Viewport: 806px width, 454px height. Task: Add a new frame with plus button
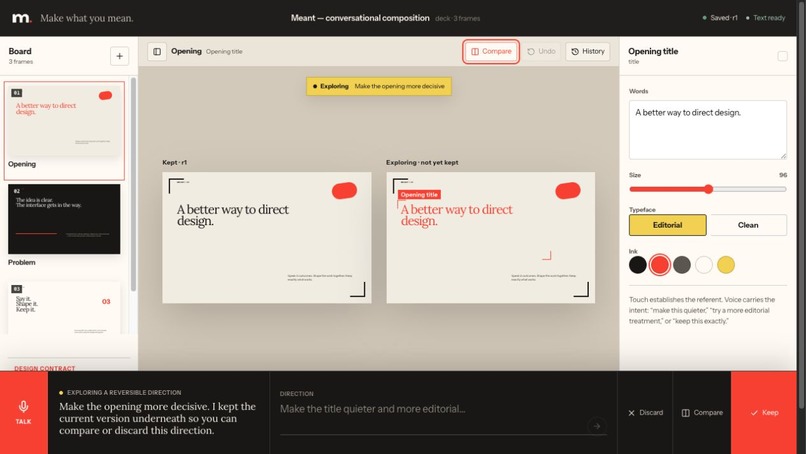(x=119, y=56)
